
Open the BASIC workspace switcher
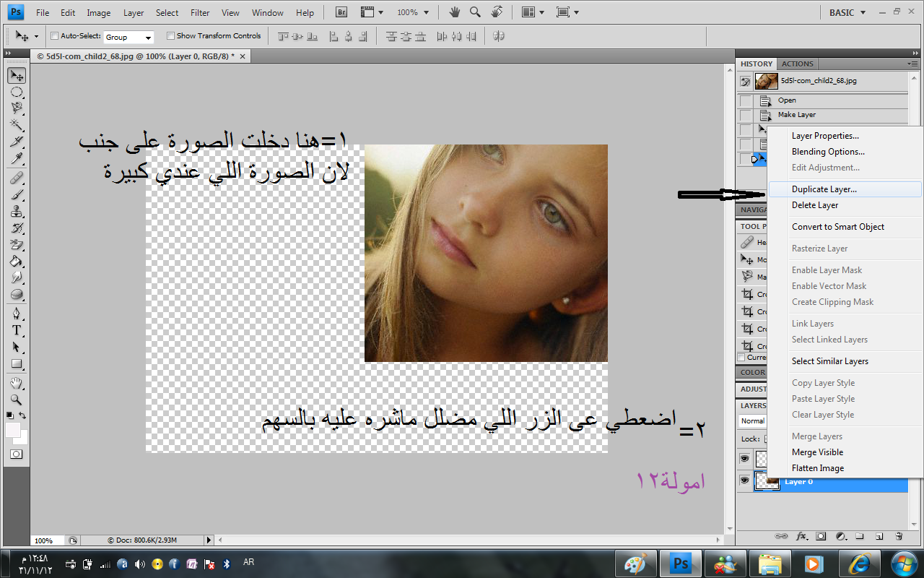(x=847, y=12)
